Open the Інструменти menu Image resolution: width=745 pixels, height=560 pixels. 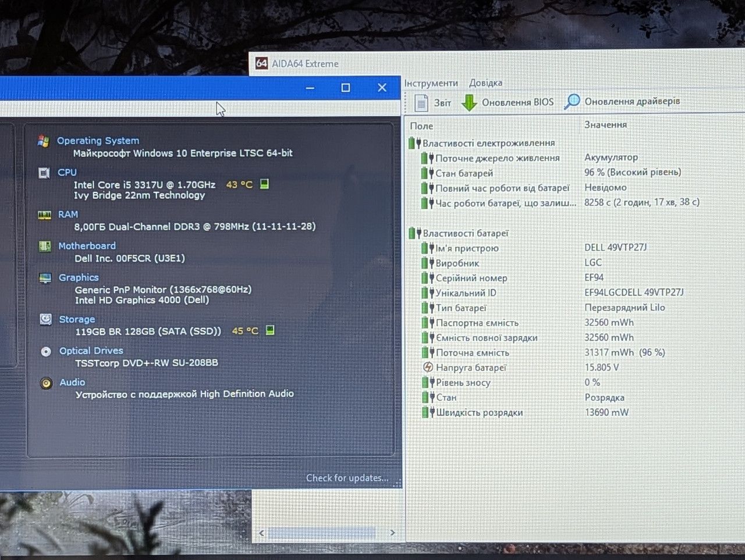431,83
